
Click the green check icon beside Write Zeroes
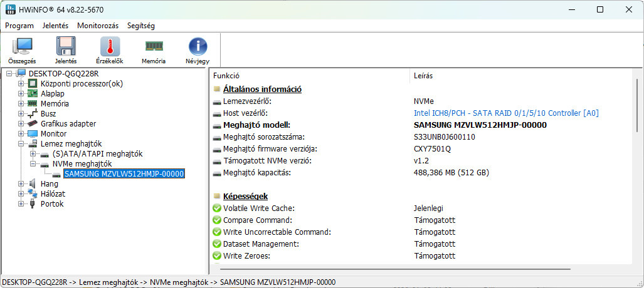pos(217,256)
